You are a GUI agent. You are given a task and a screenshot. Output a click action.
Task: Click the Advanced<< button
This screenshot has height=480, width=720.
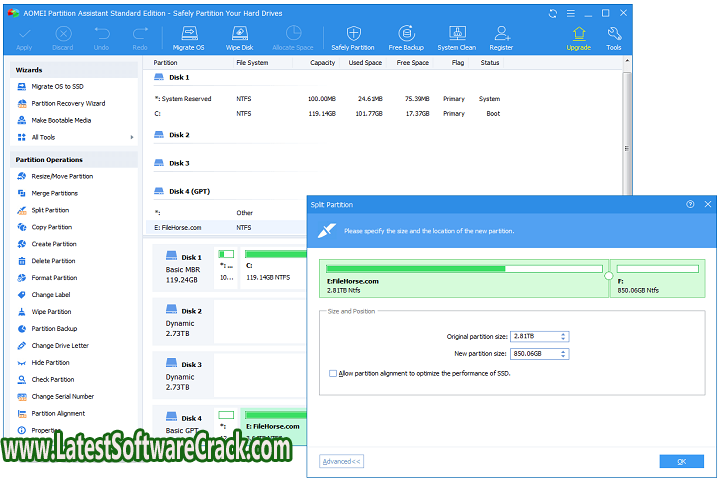[x=341, y=461]
